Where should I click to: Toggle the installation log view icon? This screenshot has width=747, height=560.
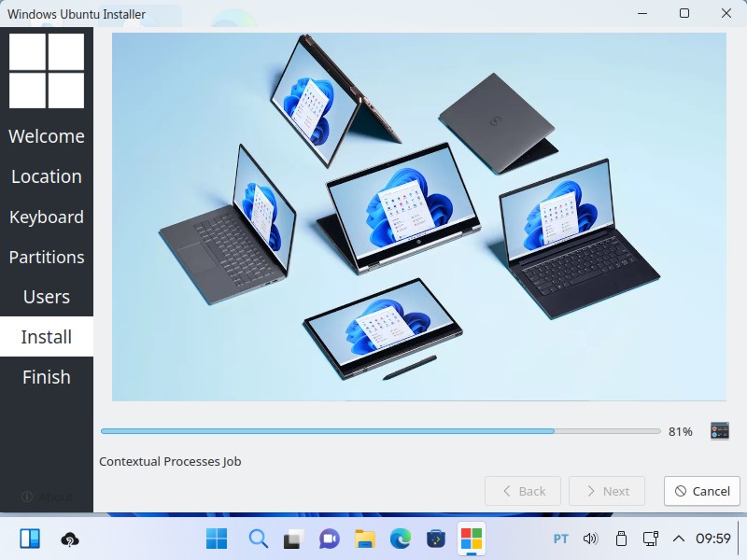click(x=719, y=431)
